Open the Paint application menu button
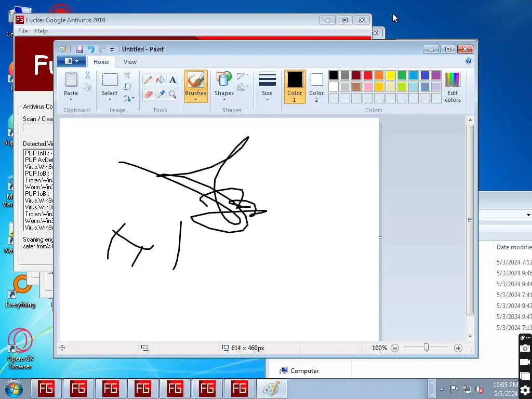This screenshot has width=532, height=399. tap(71, 61)
